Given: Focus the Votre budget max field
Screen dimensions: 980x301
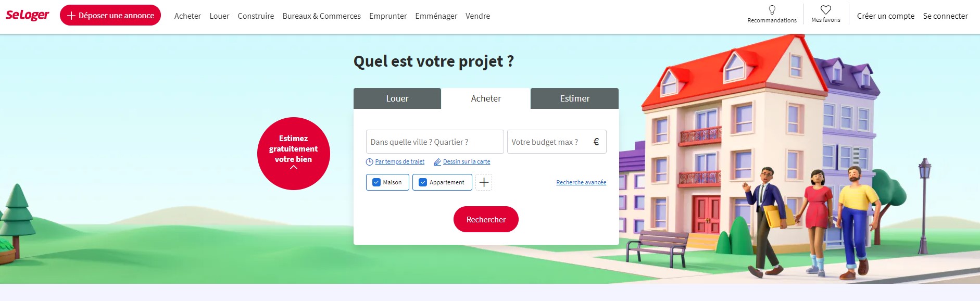Looking at the screenshot, I should [557, 142].
